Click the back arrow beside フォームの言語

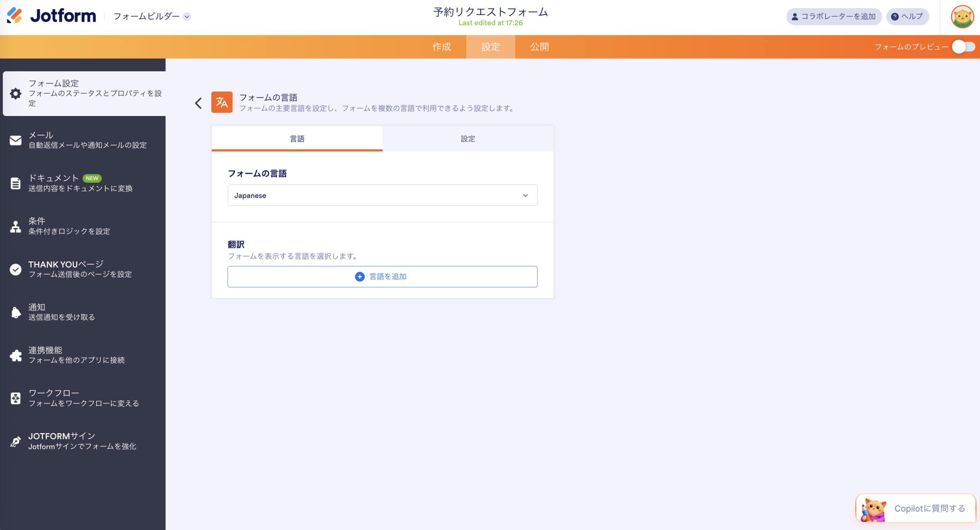pyautogui.click(x=198, y=103)
